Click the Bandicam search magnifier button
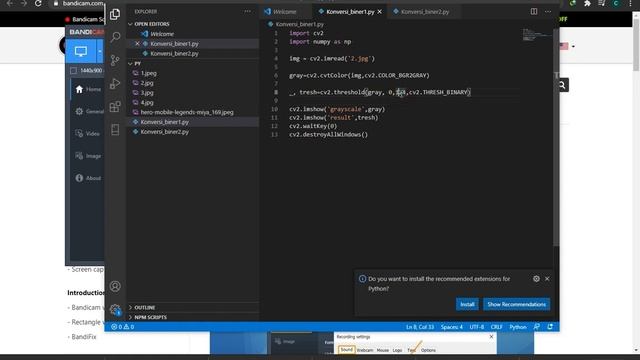 click(562, 85)
